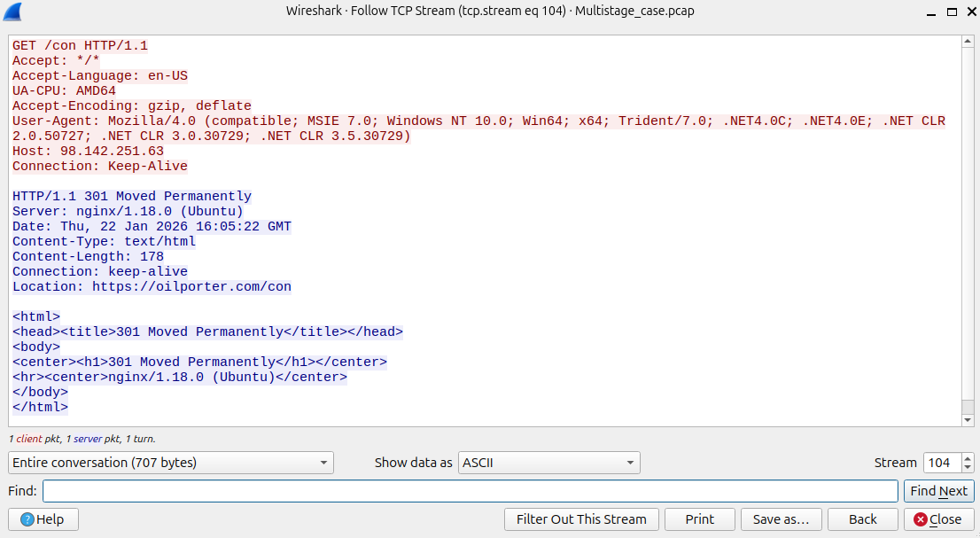Close window using title bar X
980x538 pixels.
972,12
